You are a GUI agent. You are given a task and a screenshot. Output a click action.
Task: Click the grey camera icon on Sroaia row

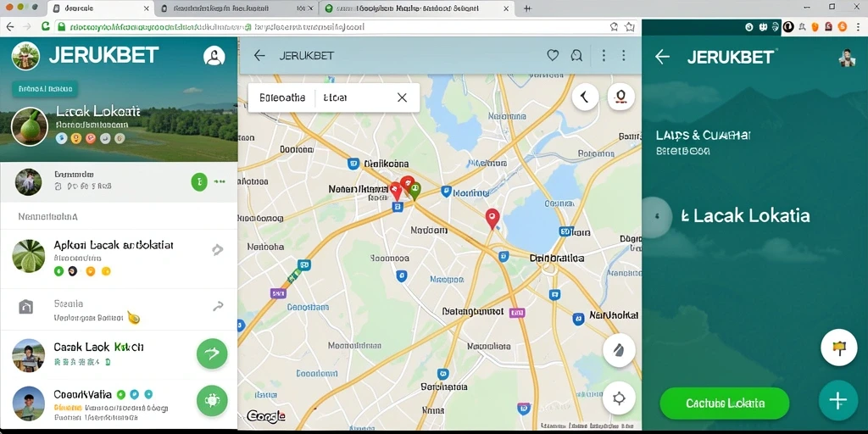[x=26, y=307]
